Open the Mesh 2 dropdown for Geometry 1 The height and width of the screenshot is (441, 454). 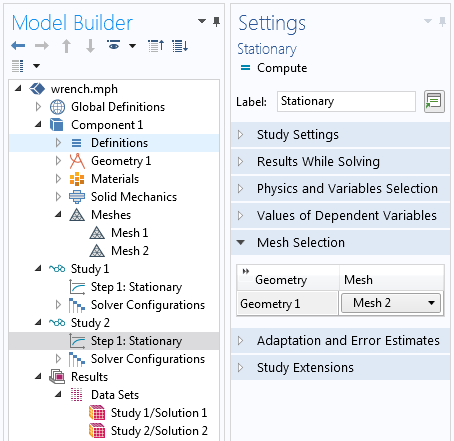[x=391, y=303]
